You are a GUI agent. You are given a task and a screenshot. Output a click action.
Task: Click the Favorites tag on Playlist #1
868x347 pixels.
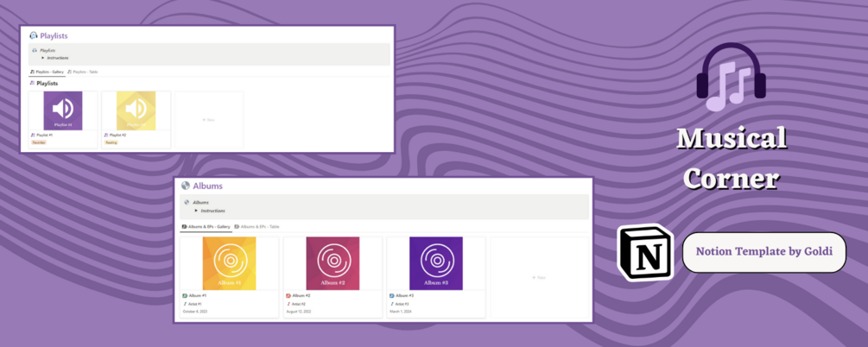point(39,142)
